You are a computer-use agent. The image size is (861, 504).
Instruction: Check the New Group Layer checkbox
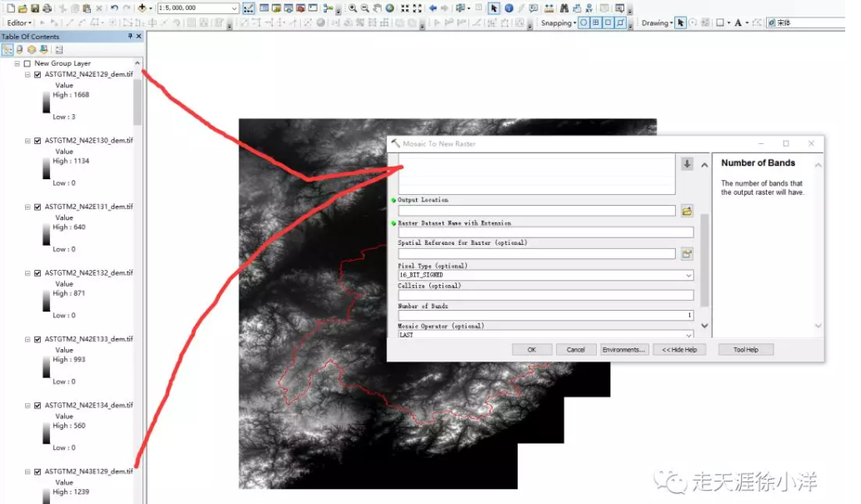pyautogui.click(x=26, y=62)
